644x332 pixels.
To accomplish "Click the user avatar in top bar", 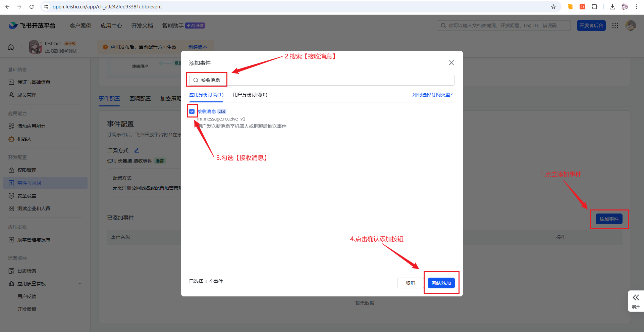I will 630,26.
